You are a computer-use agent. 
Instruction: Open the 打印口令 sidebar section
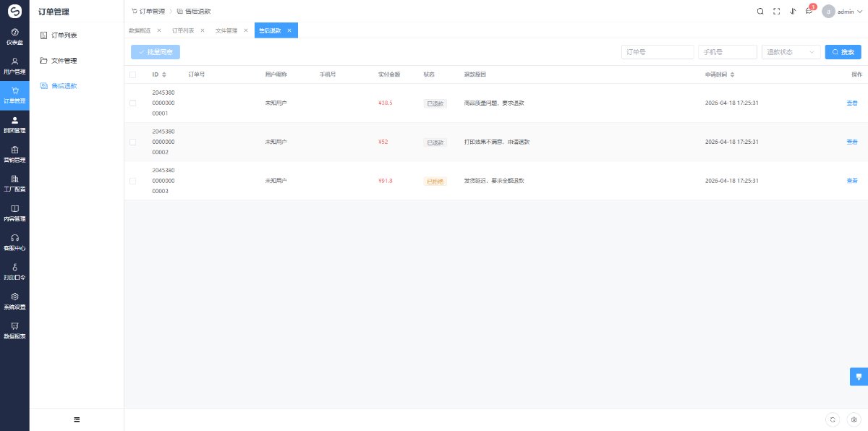(x=14, y=271)
